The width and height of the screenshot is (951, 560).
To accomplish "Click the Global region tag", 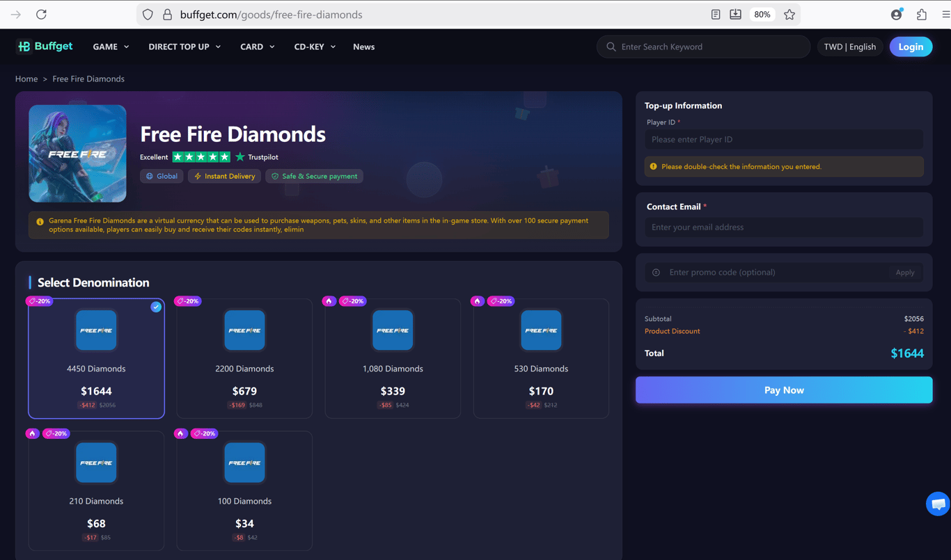I will (x=162, y=176).
